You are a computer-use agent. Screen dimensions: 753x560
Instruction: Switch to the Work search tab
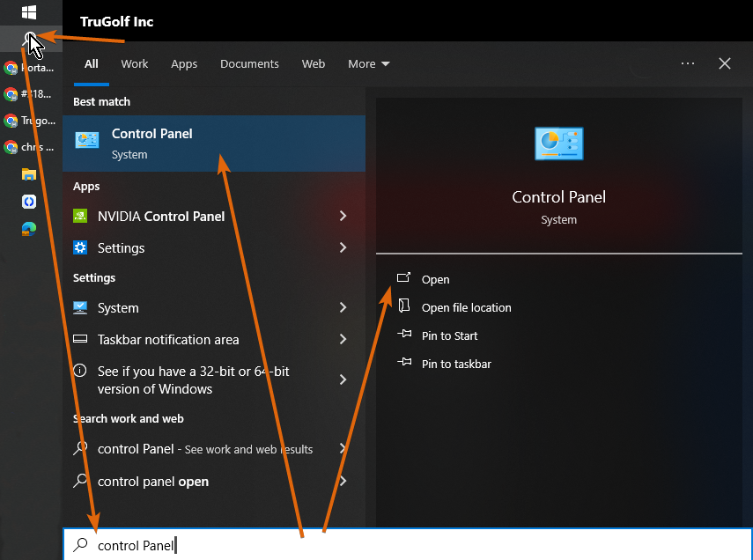click(x=135, y=64)
